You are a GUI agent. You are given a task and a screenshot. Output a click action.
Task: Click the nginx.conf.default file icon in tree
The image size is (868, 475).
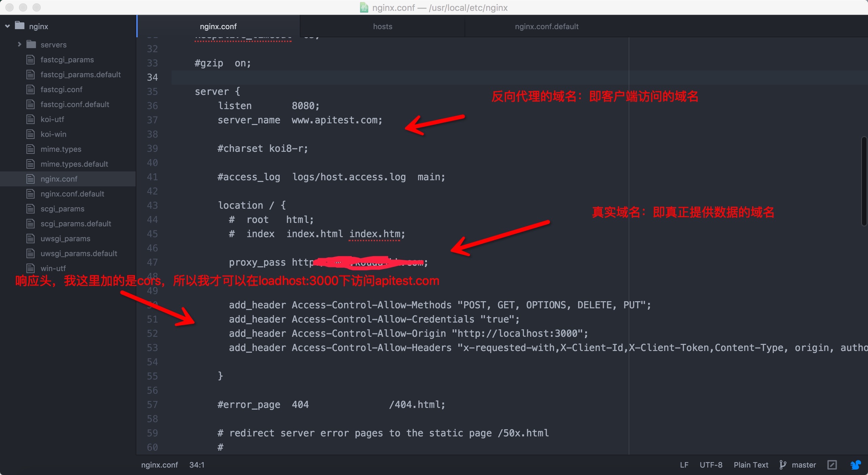[x=31, y=194]
